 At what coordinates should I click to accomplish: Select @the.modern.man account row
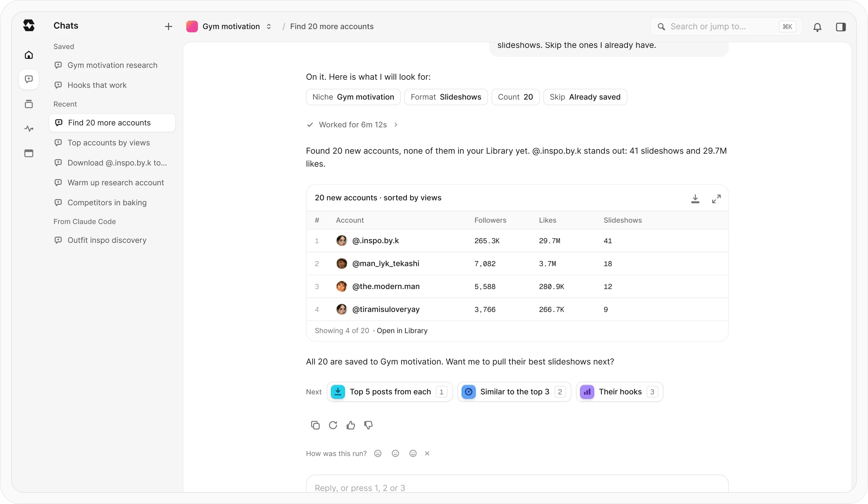pyautogui.click(x=517, y=287)
